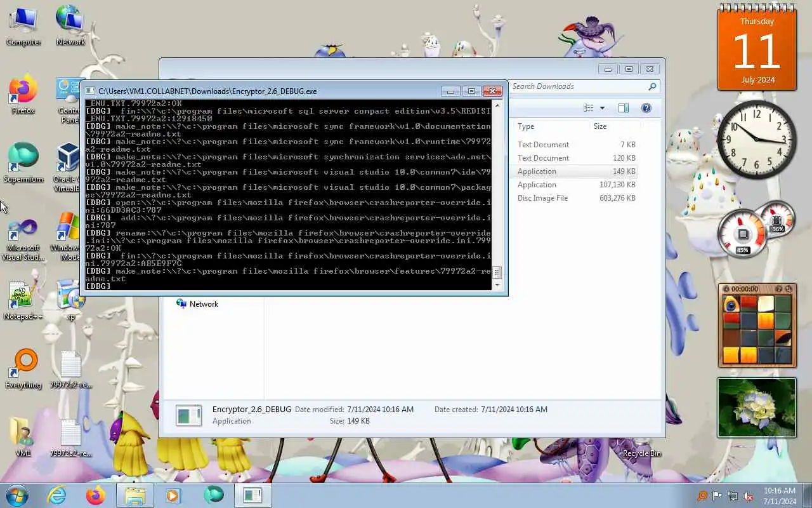Switch to Encryptor console taskbar button

[x=252, y=495]
